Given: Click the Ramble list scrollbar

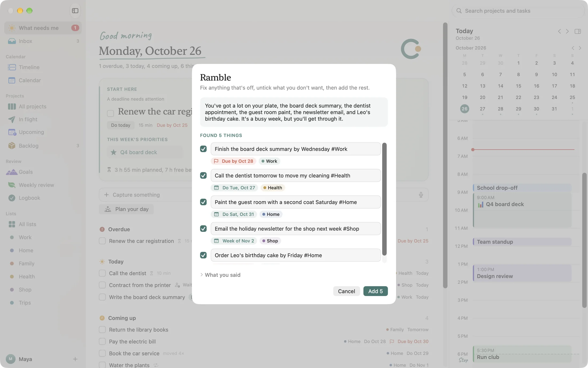Looking at the screenshot, I should pyautogui.click(x=384, y=199).
